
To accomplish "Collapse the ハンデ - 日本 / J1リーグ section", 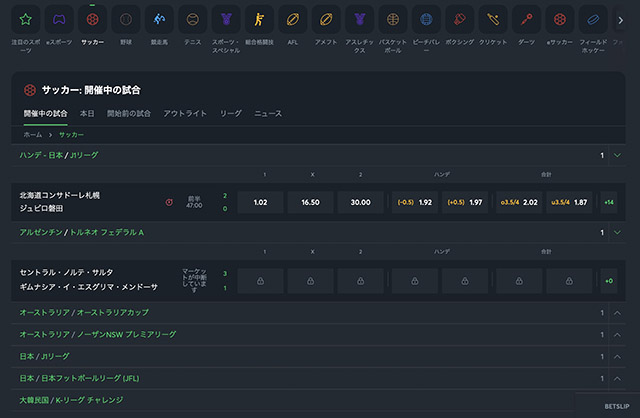I will coord(617,155).
